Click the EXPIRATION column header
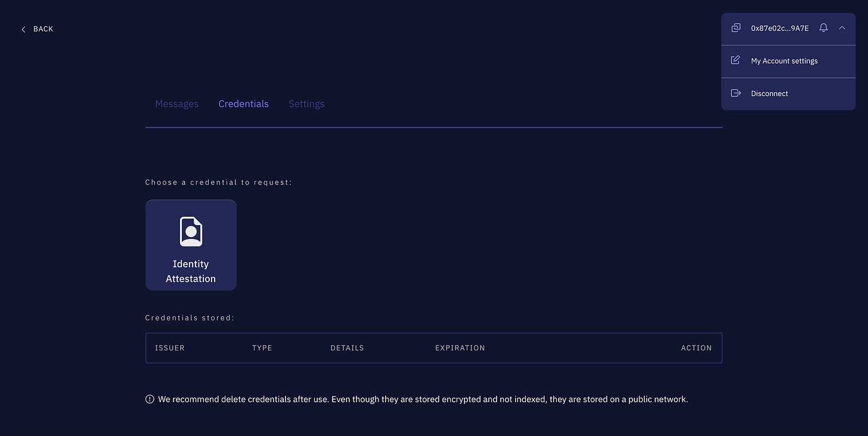Viewport: 868px width, 436px height. (460, 348)
